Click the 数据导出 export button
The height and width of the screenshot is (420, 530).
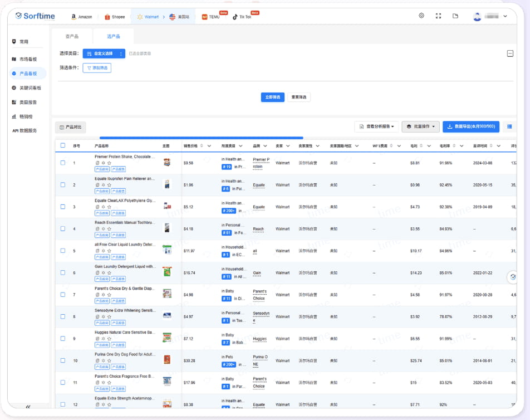[x=471, y=126]
